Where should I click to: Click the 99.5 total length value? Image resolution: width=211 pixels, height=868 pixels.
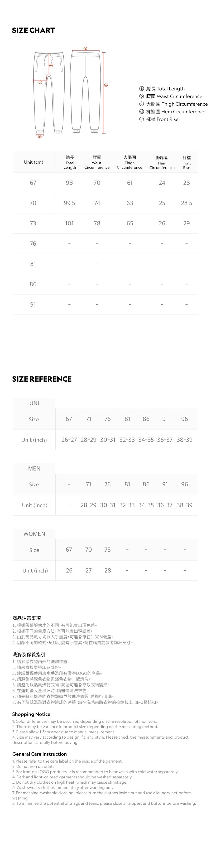69,203
